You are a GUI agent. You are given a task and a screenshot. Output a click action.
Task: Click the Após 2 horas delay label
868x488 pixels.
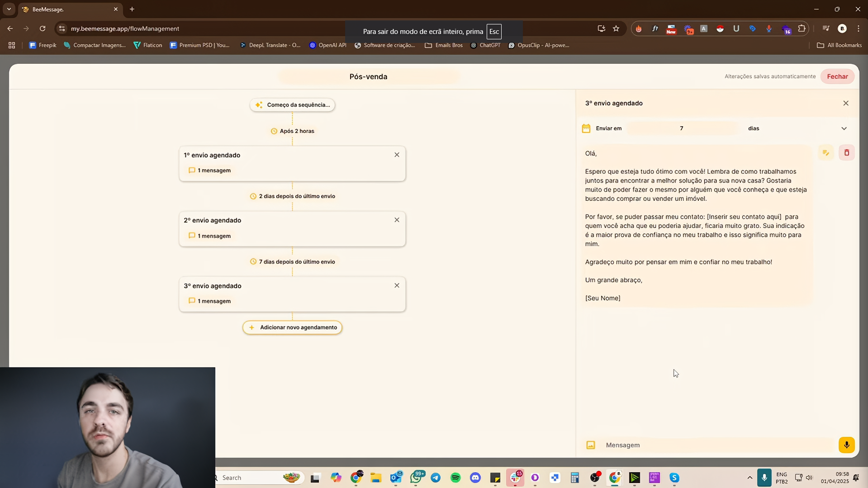point(292,131)
